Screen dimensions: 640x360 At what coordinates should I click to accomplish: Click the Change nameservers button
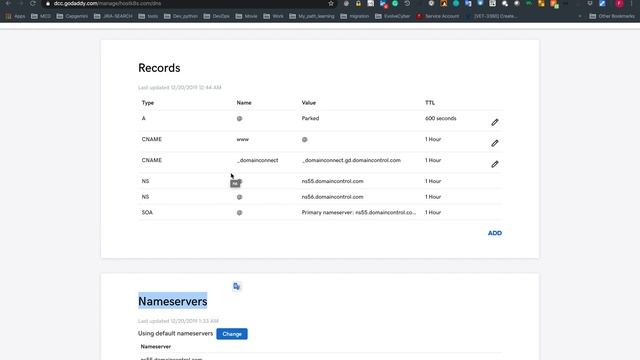point(232,334)
